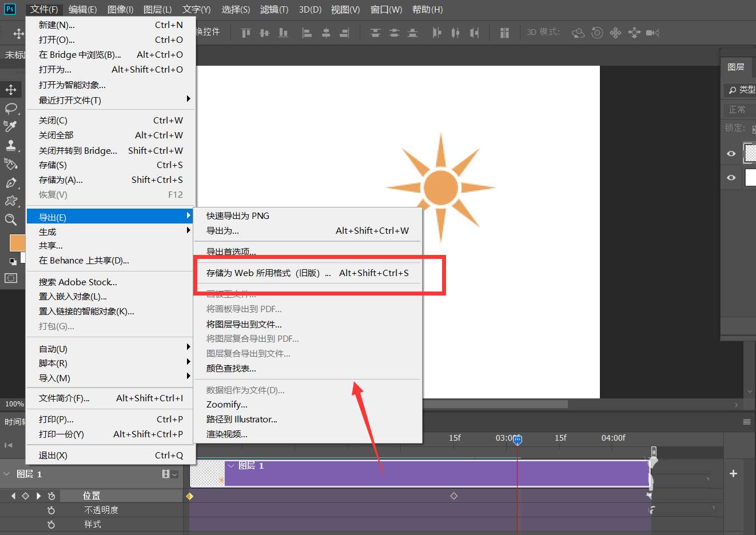Viewport: 756px width, 535px height.
Task: Select middle keyframe diamond on 位置 track
Action: click(454, 496)
